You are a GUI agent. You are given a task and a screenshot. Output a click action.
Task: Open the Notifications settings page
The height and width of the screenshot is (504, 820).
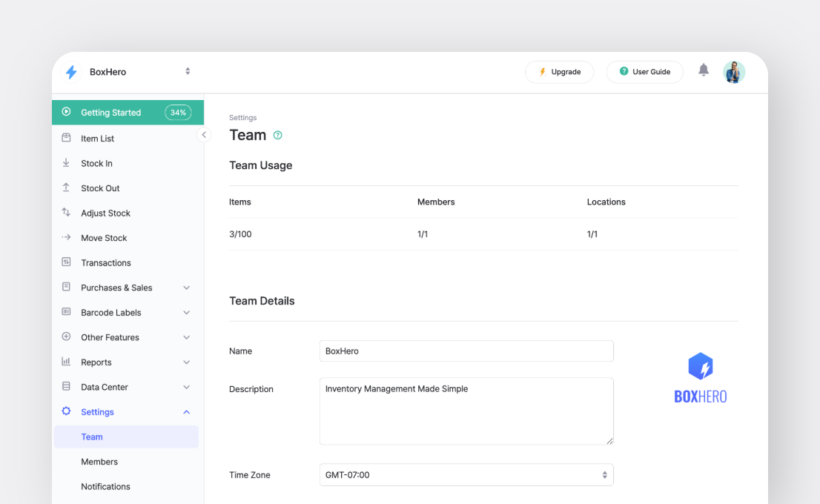tap(105, 486)
